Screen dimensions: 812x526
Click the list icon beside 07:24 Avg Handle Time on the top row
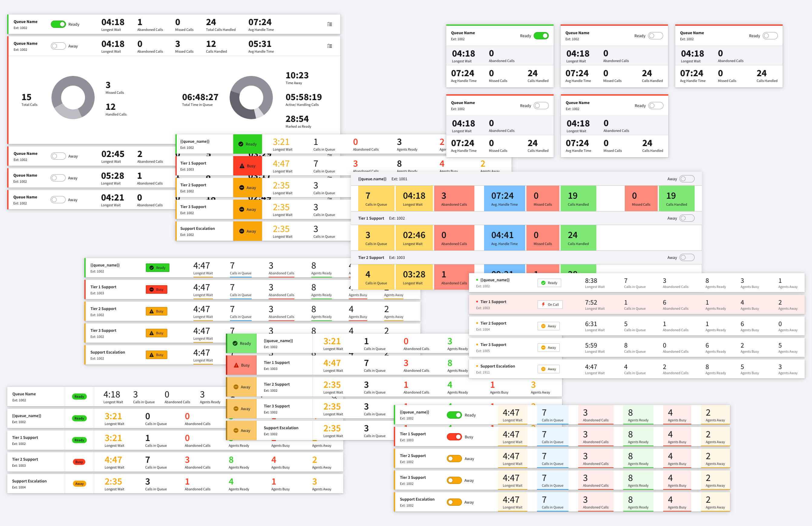click(x=329, y=24)
